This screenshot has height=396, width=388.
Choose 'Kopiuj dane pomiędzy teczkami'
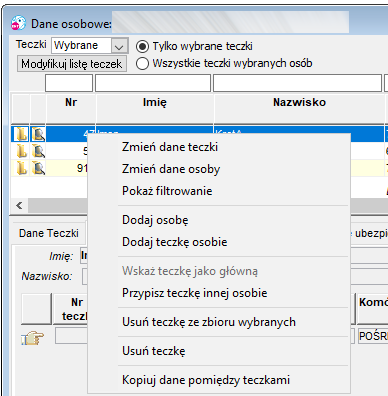click(219, 380)
